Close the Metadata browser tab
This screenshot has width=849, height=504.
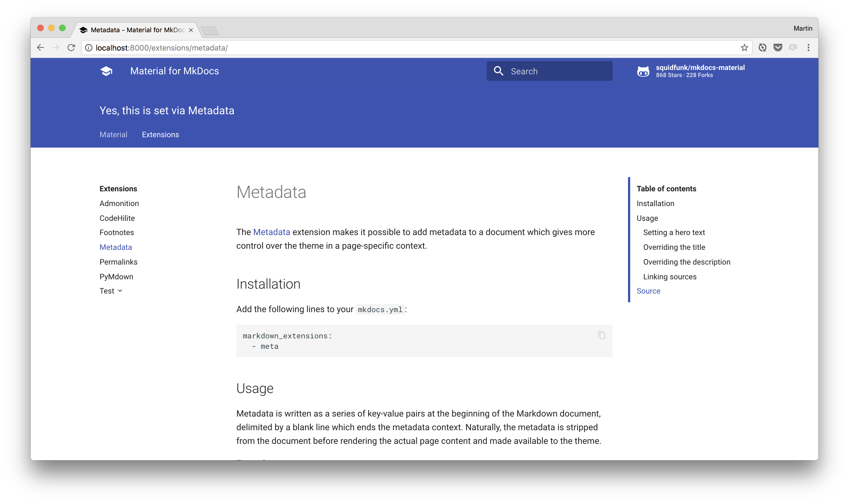(191, 30)
